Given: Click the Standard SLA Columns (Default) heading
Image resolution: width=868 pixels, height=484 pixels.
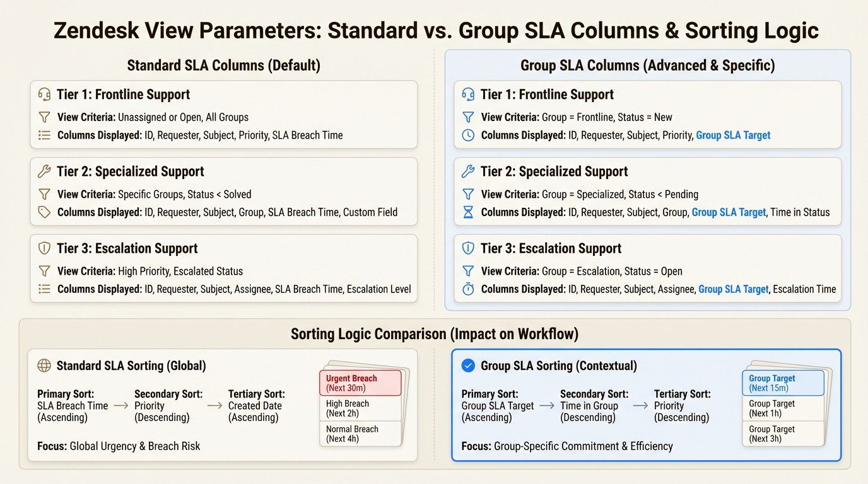Looking at the screenshot, I should click(x=223, y=66).
